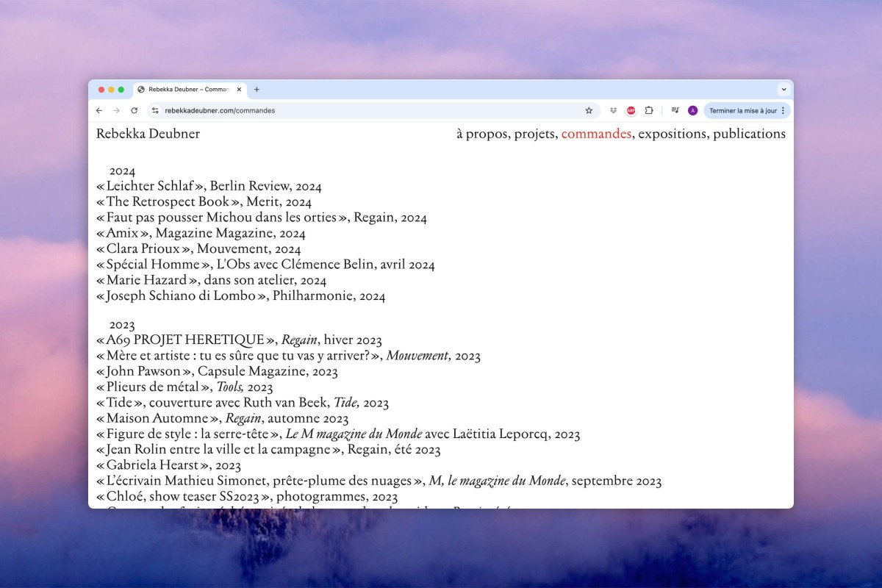Go back to the previous page
Viewport: 882px width, 588px height.
pyautogui.click(x=99, y=110)
